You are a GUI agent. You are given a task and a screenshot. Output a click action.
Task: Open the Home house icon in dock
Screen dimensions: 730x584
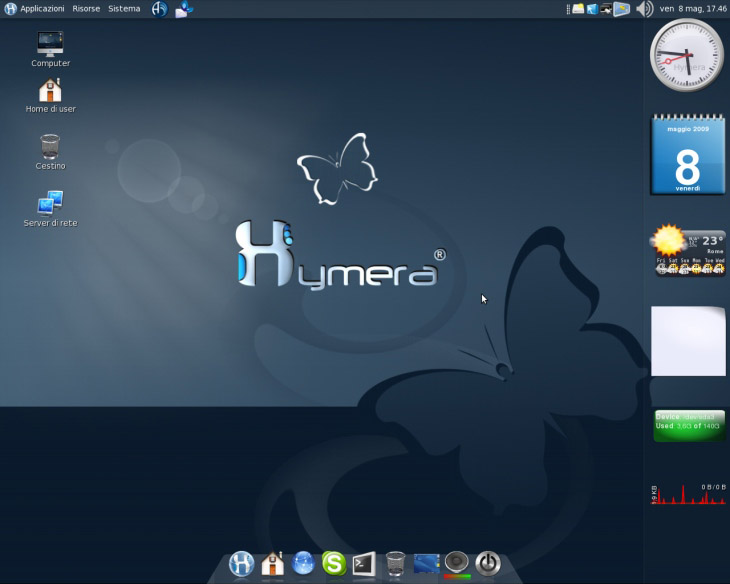(x=272, y=564)
